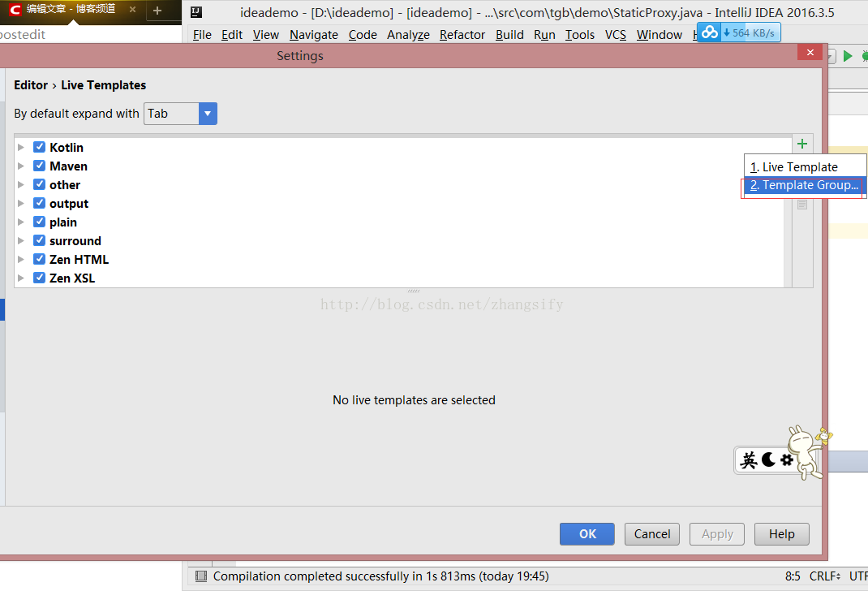Select the surround group row label

click(75, 241)
